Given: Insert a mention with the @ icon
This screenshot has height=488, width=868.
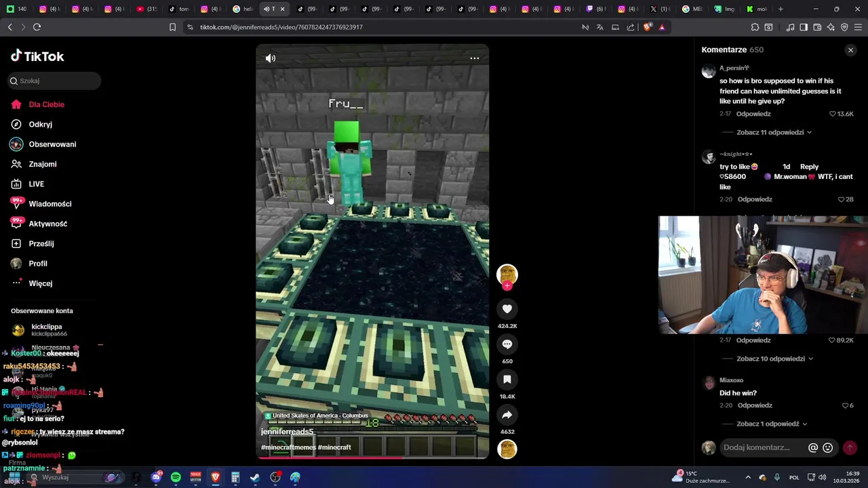Looking at the screenshot, I should (813, 448).
